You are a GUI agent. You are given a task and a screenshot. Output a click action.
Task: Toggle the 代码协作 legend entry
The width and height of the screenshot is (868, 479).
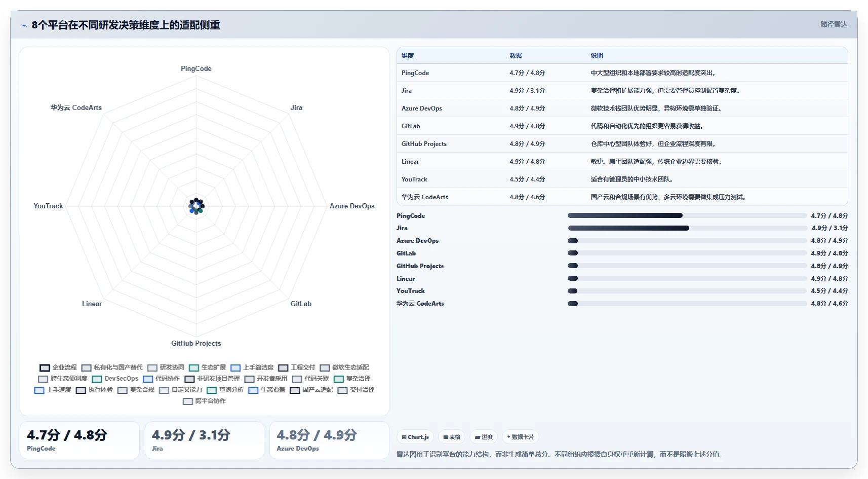(162, 379)
